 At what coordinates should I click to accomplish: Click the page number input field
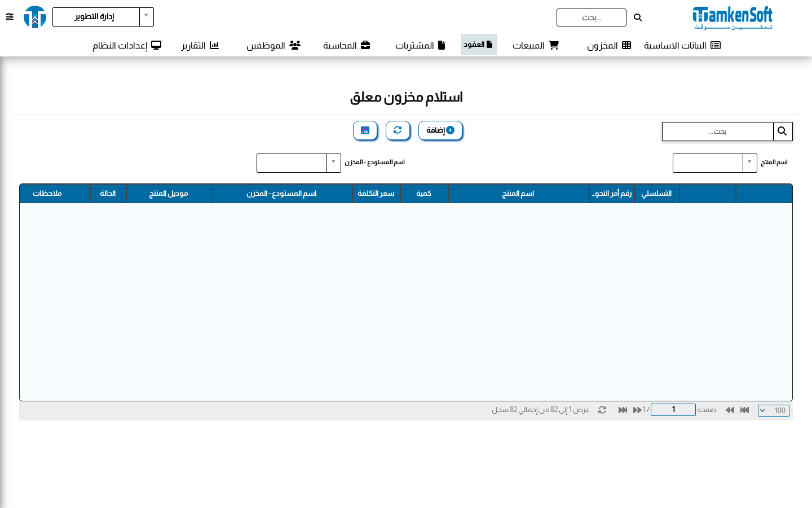pyautogui.click(x=673, y=410)
